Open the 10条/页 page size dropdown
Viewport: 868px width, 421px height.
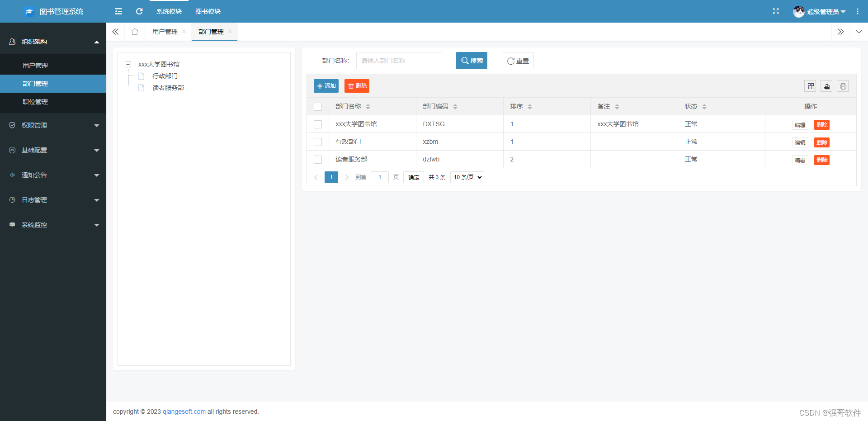point(467,177)
